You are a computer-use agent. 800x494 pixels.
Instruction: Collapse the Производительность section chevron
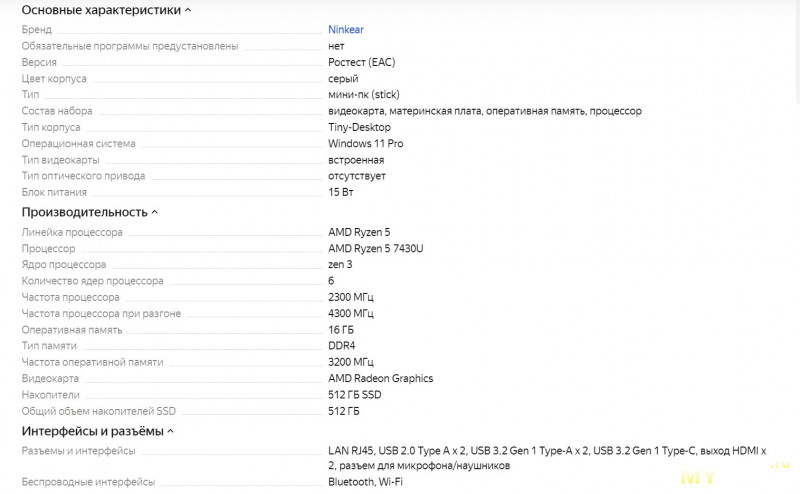154,213
